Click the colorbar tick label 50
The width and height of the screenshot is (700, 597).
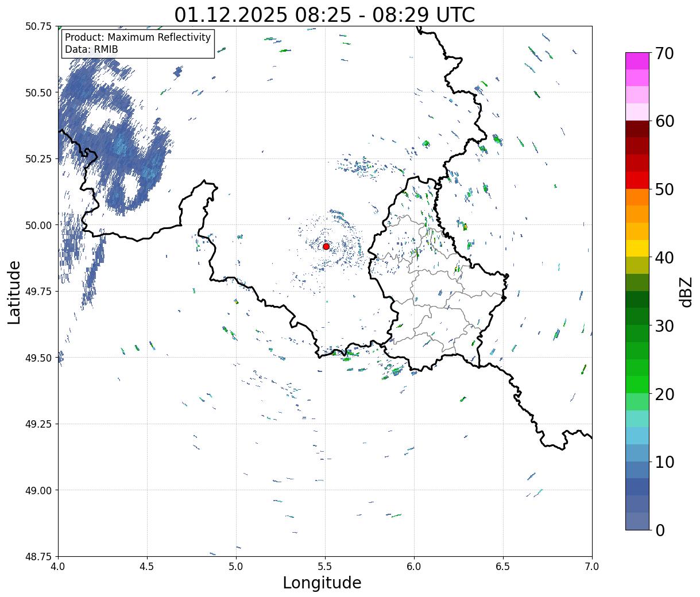point(664,189)
